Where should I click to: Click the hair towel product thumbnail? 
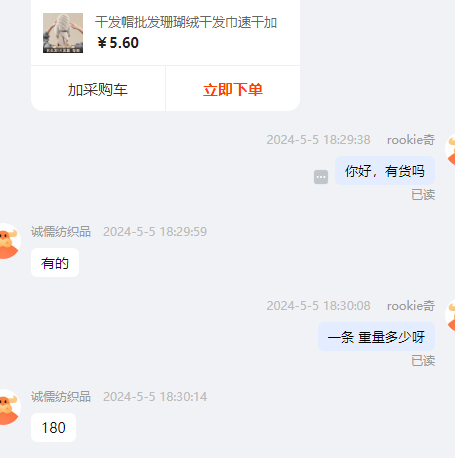(63, 33)
